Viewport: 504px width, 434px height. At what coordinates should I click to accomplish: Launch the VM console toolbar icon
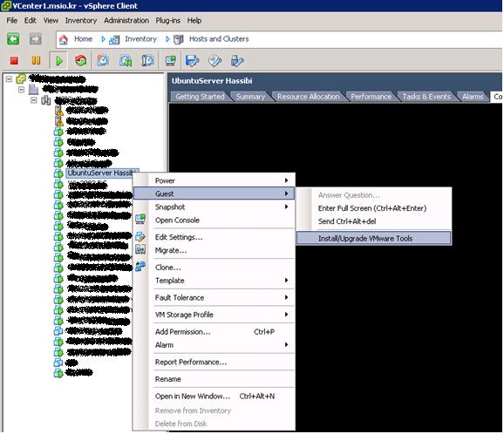coord(171,60)
